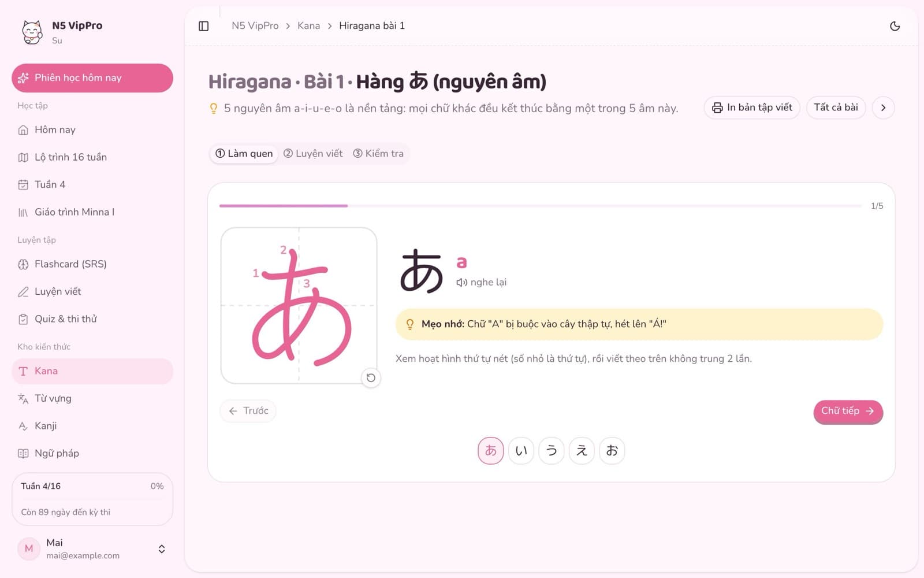Open Từ vựng vocabulary section

tap(92, 398)
